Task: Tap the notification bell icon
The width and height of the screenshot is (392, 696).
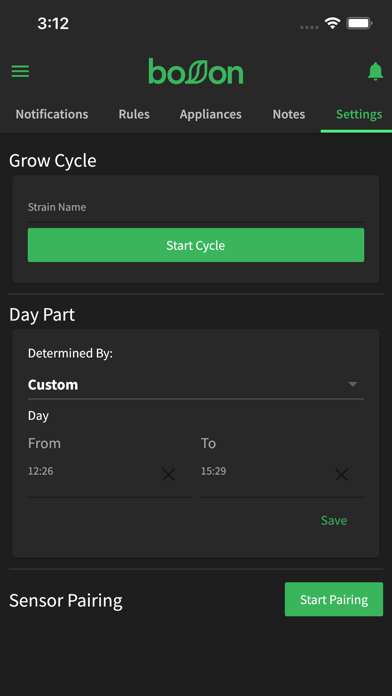Action: tap(375, 71)
